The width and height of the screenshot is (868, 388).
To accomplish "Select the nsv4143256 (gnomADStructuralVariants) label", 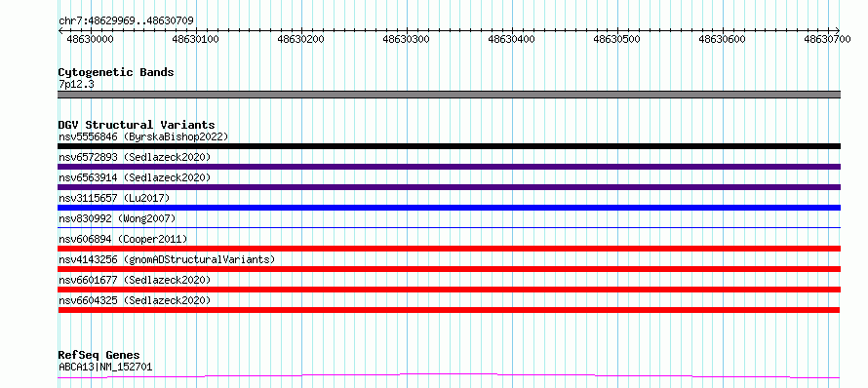I will 167,259.
